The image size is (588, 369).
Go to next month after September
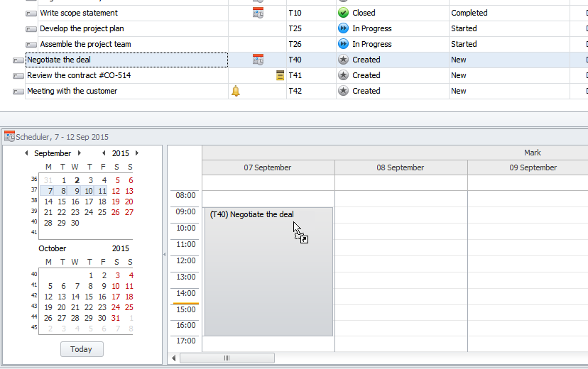click(80, 153)
